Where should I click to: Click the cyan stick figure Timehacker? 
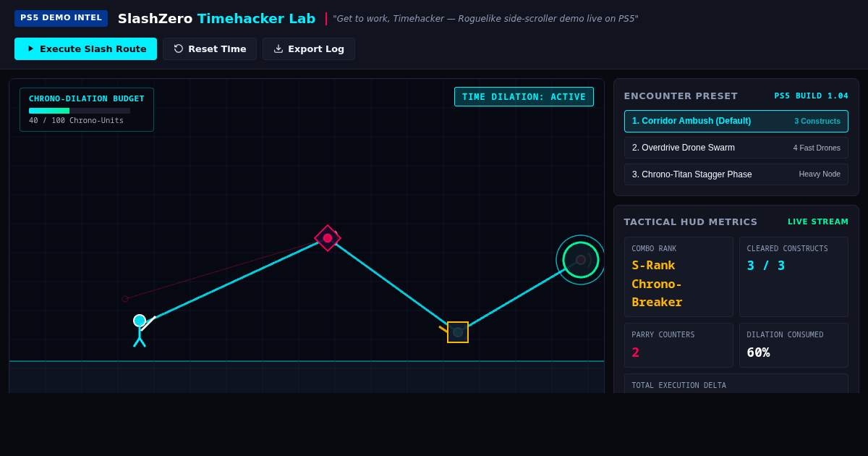[141, 331]
